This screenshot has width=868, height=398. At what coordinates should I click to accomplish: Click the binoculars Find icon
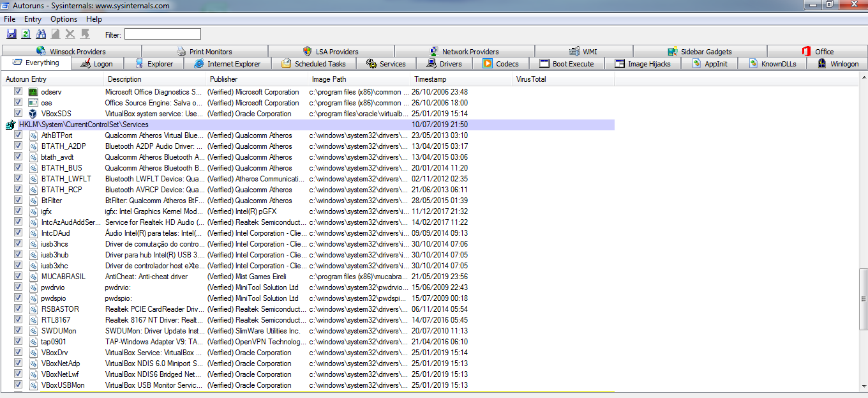pos(41,34)
